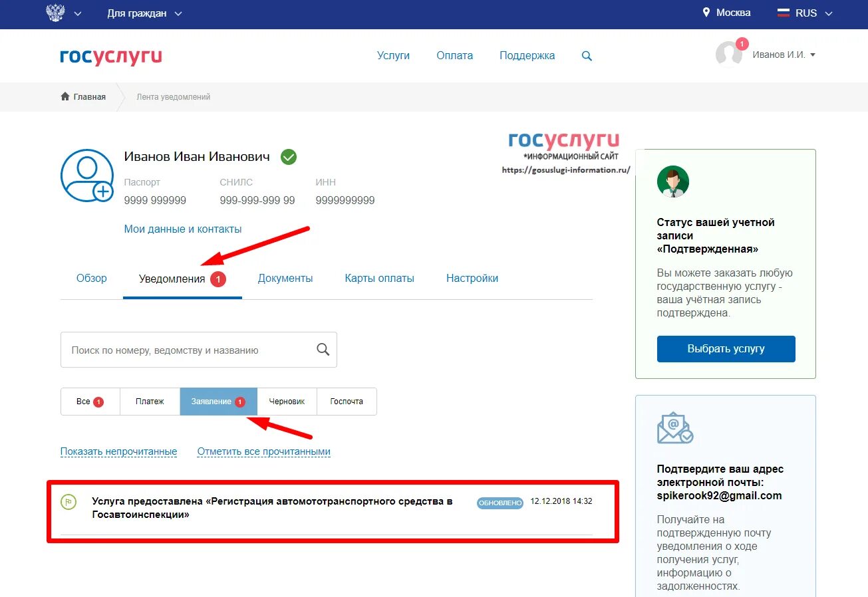Click 'Отметить все прочитанными' link

(264, 451)
